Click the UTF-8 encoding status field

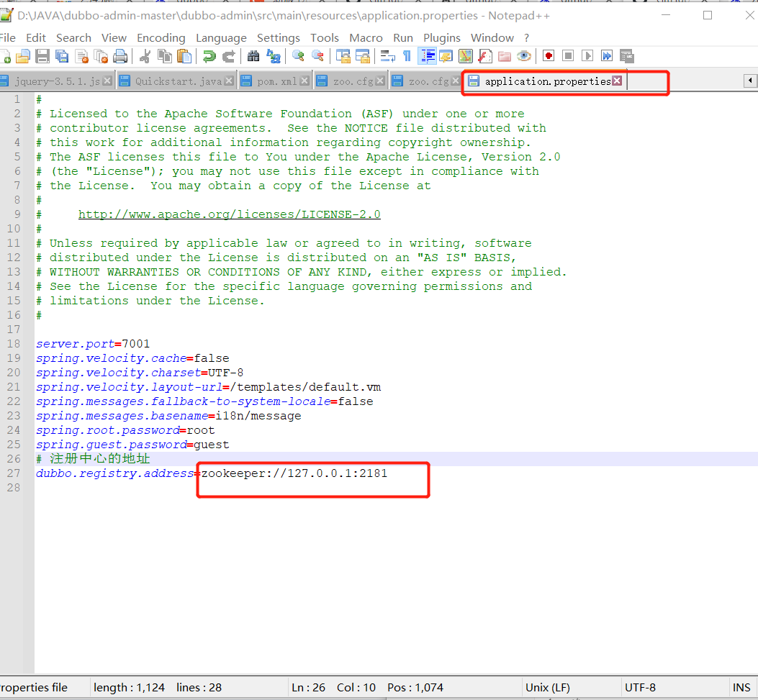[640, 688]
